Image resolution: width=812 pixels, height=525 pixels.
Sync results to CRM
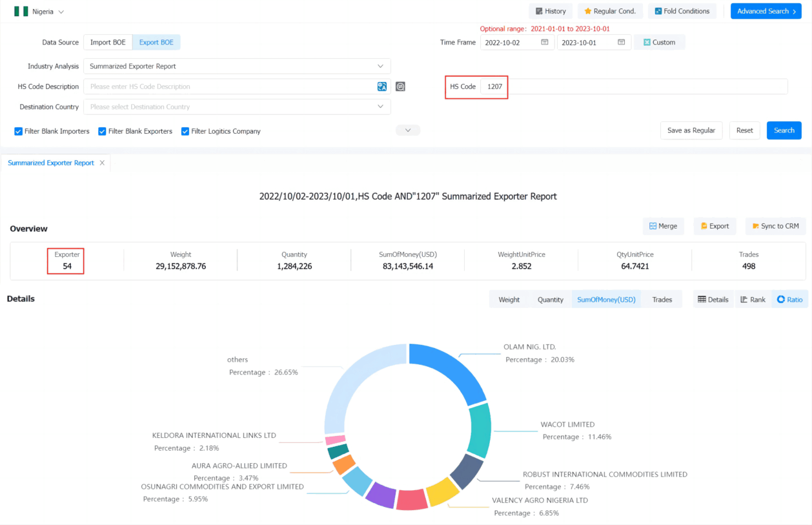(775, 226)
